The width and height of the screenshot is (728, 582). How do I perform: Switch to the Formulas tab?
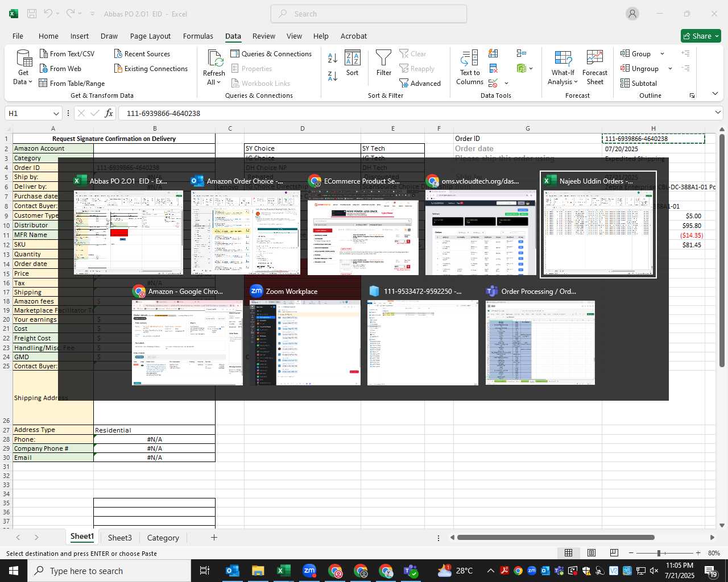point(198,36)
